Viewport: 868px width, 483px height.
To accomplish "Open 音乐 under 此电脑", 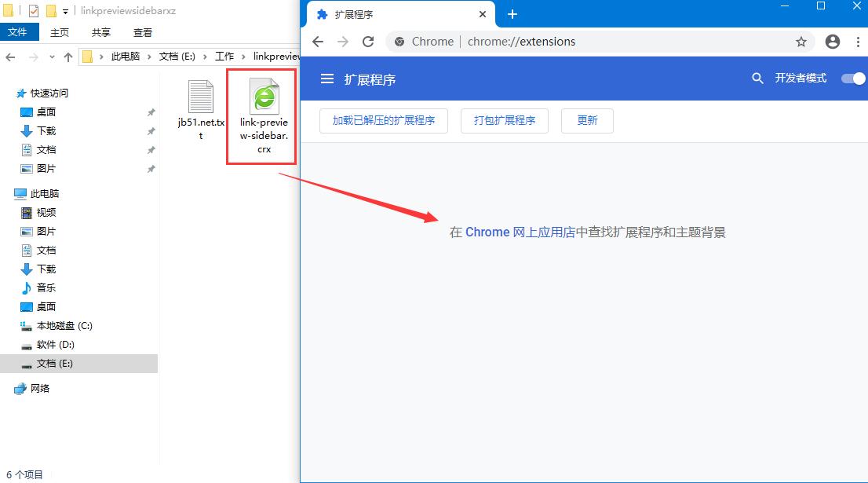I will click(x=46, y=287).
